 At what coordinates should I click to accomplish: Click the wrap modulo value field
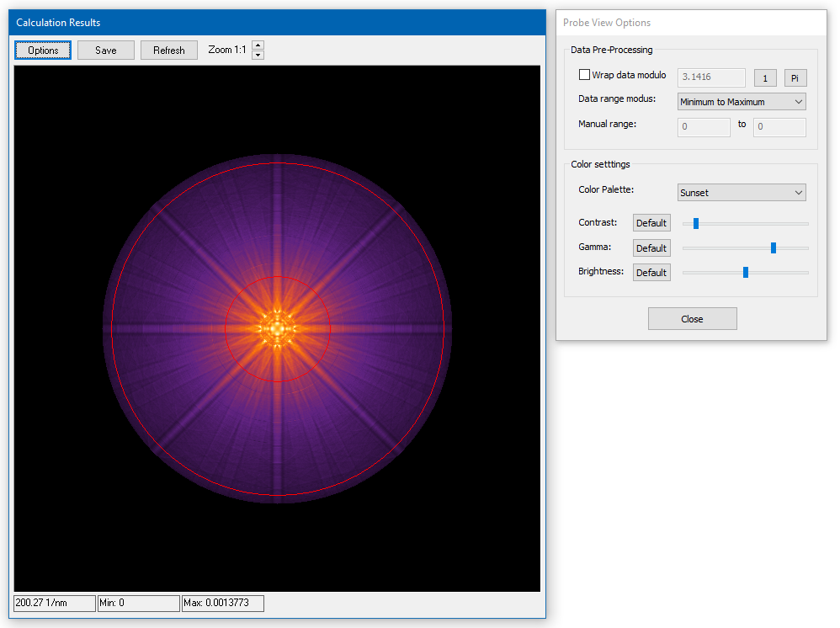711,77
